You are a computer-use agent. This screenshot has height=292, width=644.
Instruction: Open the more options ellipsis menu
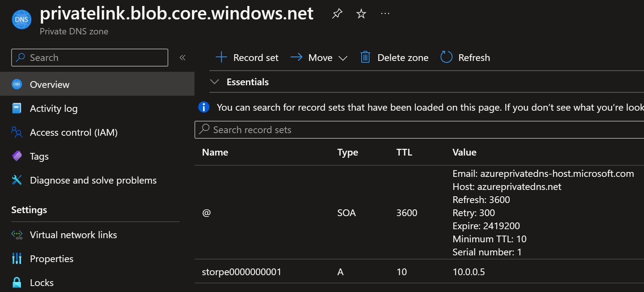pyautogui.click(x=385, y=14)
